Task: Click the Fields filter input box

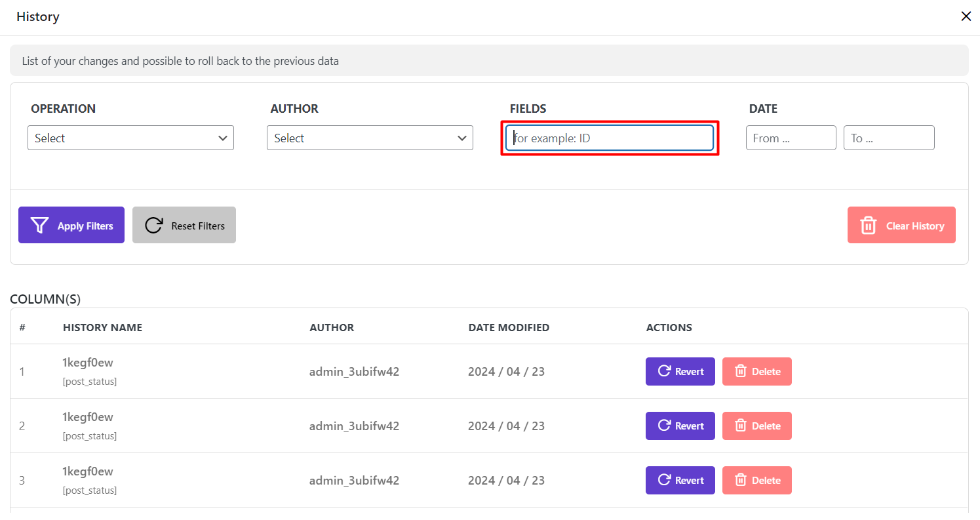Action: [610, 138]
